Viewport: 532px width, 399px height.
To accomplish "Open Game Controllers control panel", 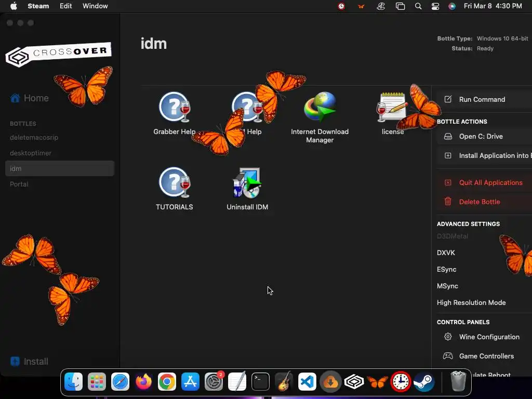I will [x=484, y=356].
